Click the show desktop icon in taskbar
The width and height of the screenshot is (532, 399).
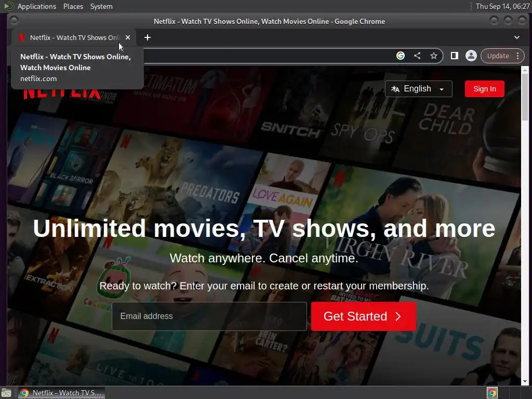point(6,393)
